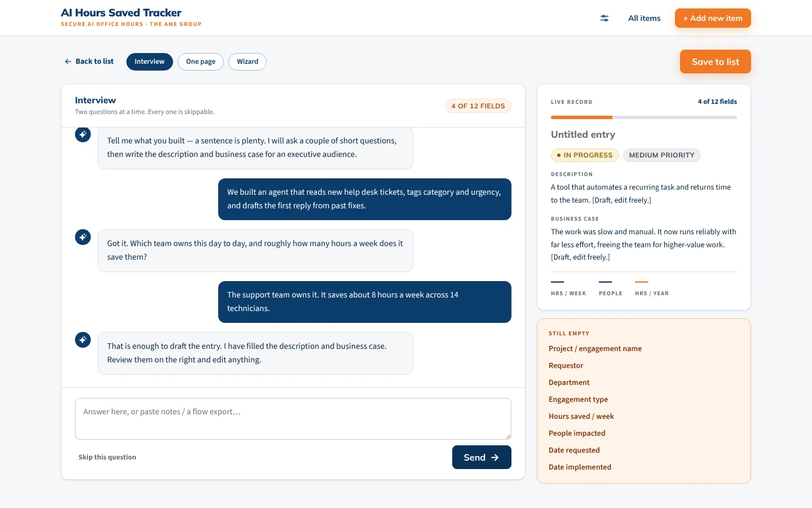Image resolution: width=812 pixels, height=508 pixels.
Task: Click the In Progress status badge
Action: 585,155
